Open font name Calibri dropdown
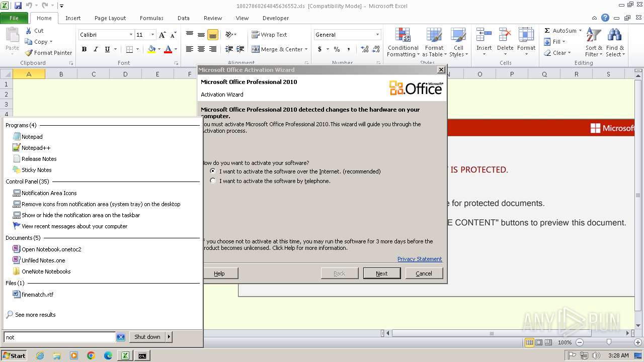 131,35
